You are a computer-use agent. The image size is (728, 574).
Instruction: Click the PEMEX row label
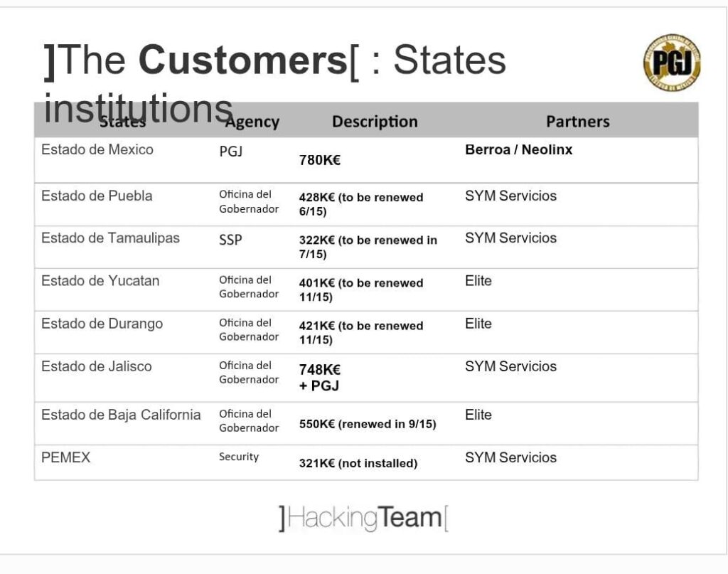66,457
